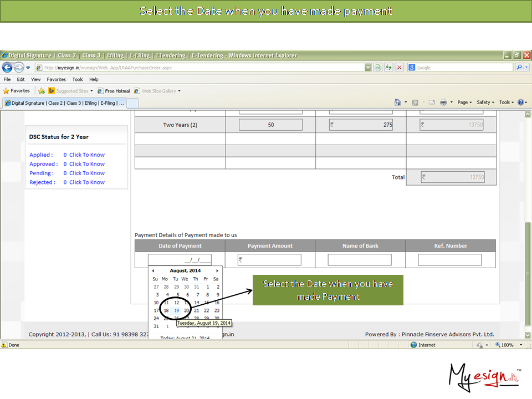Click the Stop loading icon
The image size is (532, 399).
[399, 68]
